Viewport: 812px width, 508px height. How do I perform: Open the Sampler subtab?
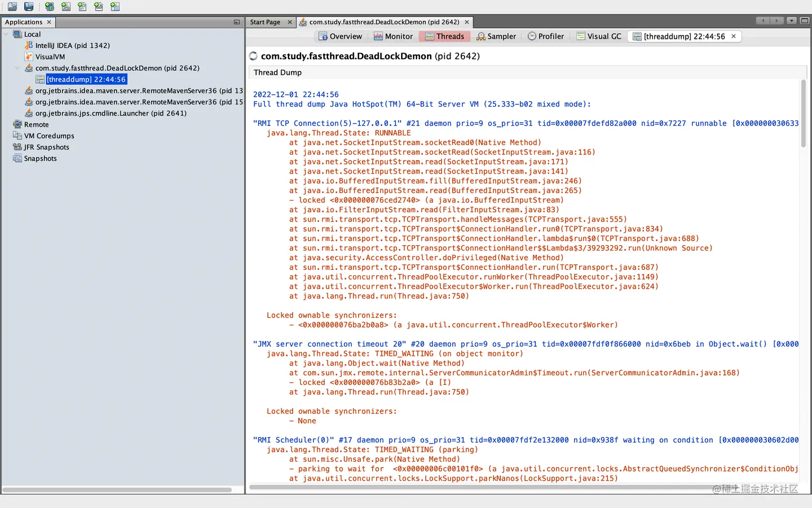(x=496, y=36)
